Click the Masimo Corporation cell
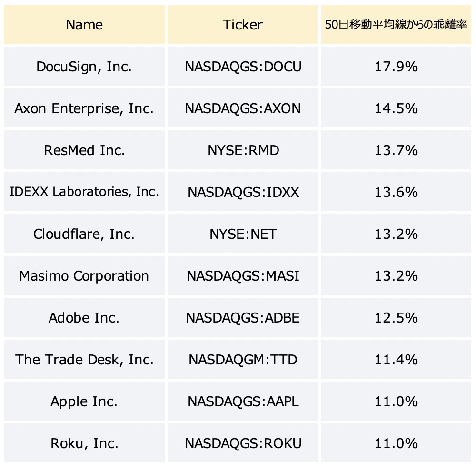This screenshot has width=476, height=470. point(84,275)
